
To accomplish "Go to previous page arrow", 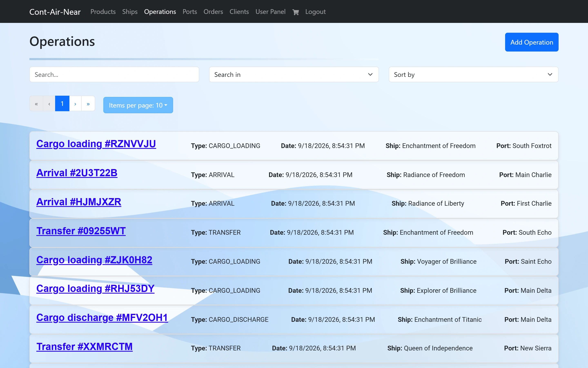I will [49, 104].
